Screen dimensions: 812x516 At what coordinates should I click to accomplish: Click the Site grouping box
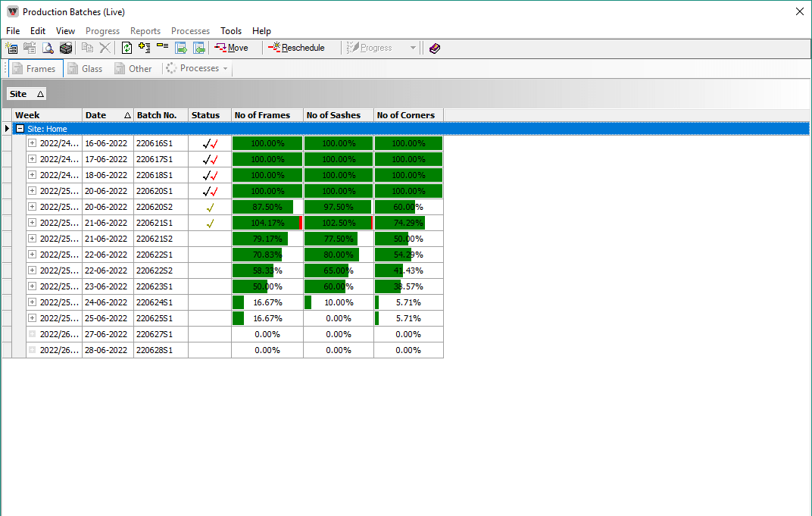26,94
